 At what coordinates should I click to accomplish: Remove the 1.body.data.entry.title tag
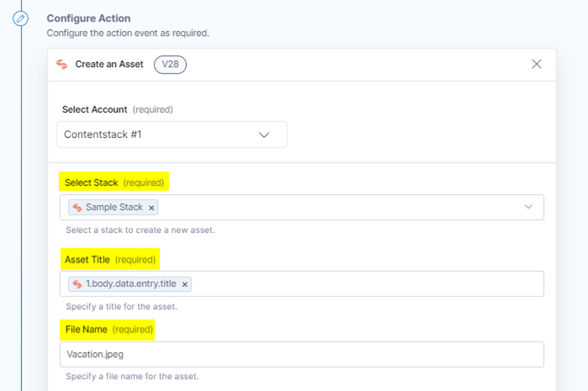[185, 284]
